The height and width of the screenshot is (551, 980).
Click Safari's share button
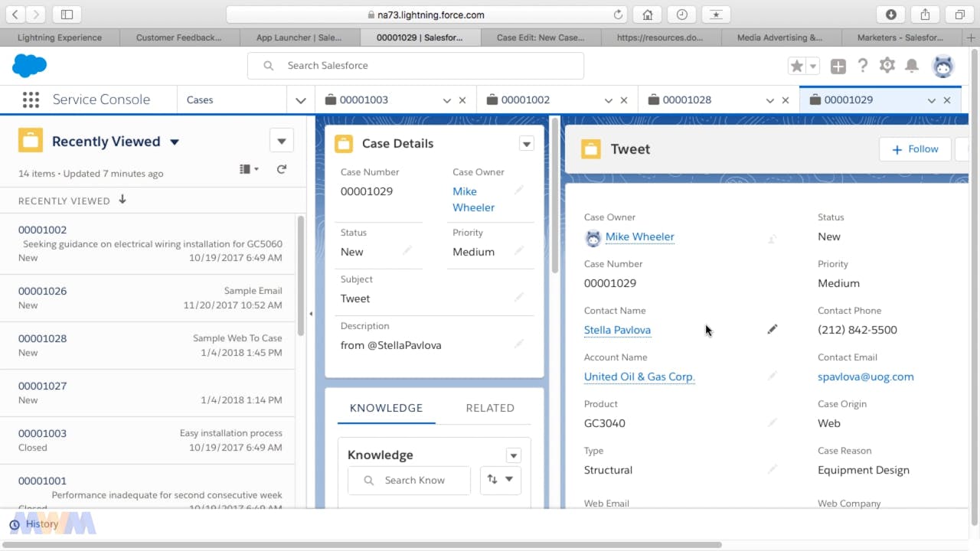[x=926, y=15]
